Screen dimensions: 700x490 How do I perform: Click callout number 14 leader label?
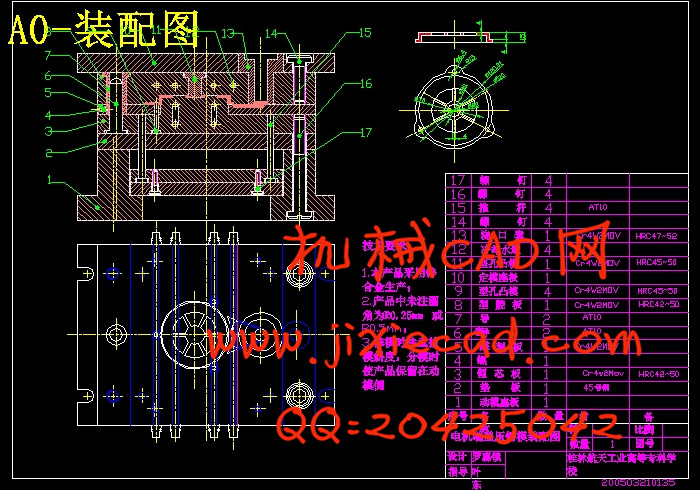pyautogui.click(x=273, y=34)
